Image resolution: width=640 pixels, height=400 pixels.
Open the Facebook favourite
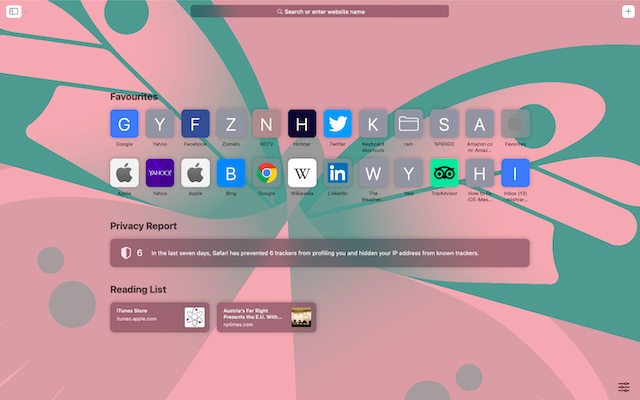(195, 124)
